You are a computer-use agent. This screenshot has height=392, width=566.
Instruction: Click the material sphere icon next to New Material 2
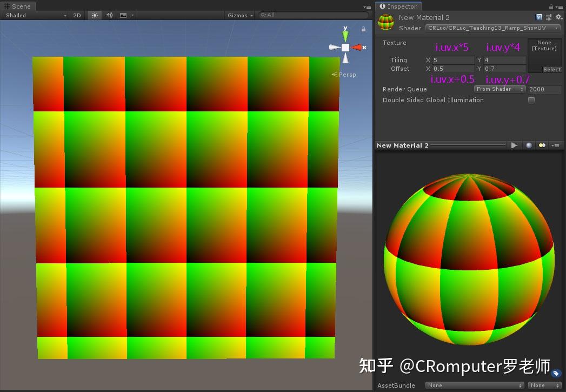(x=386, y=21)
